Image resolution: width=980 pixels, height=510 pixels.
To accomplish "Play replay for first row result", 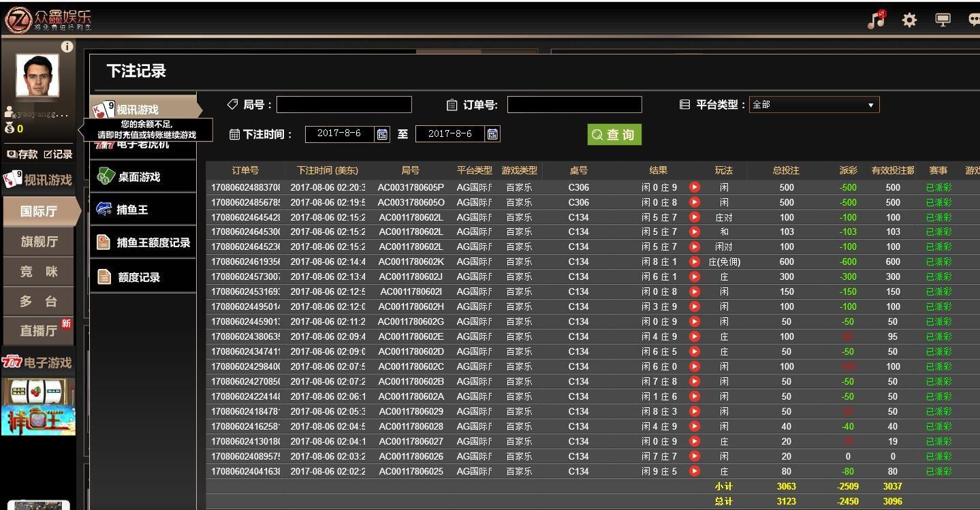I will (x=694, y=187).
